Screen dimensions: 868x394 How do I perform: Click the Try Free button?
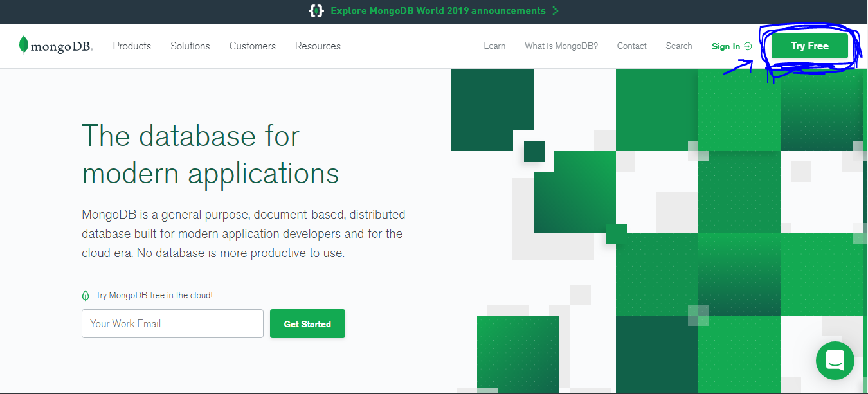tap(809, 46)
